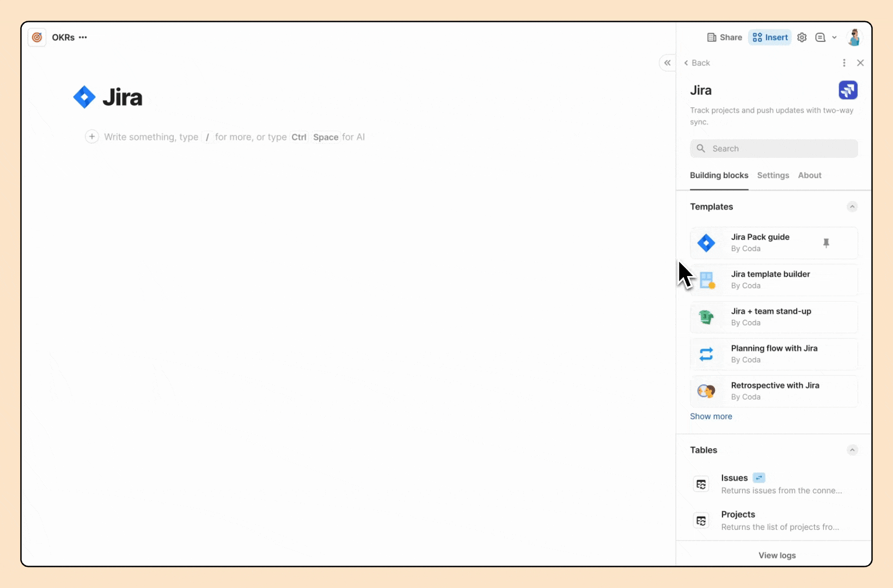Click the plus icon to add content

click(92, 137)
